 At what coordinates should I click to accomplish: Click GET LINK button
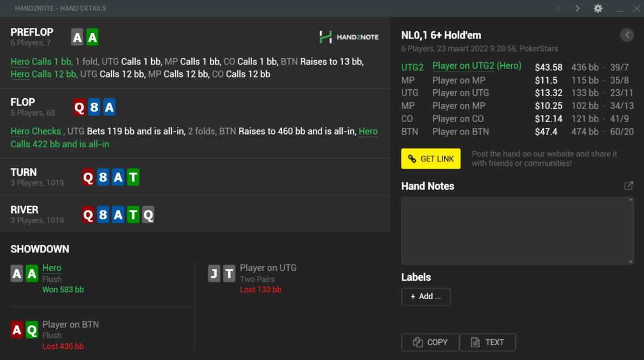pyautogui.click(x=431, y=159)
